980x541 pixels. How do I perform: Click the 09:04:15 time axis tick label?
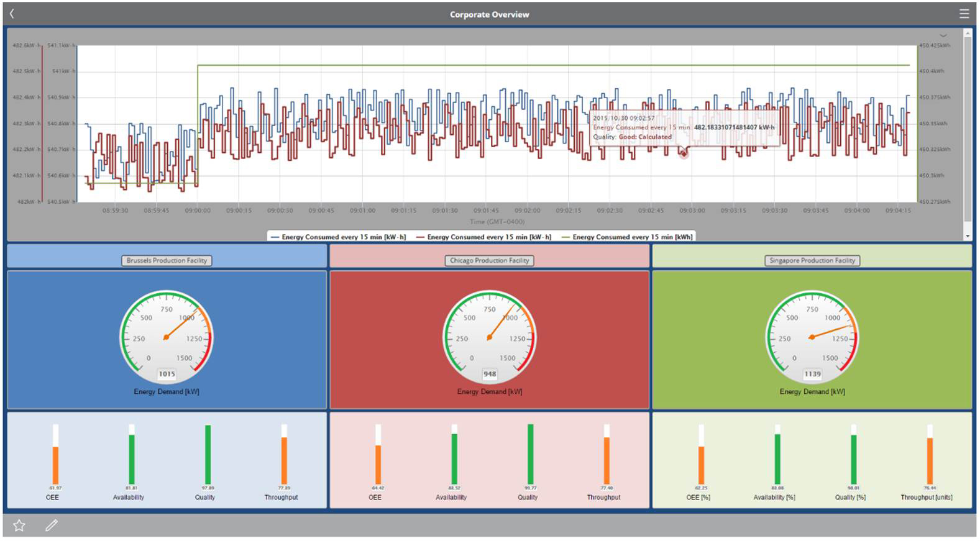click(x=898, y=211)
